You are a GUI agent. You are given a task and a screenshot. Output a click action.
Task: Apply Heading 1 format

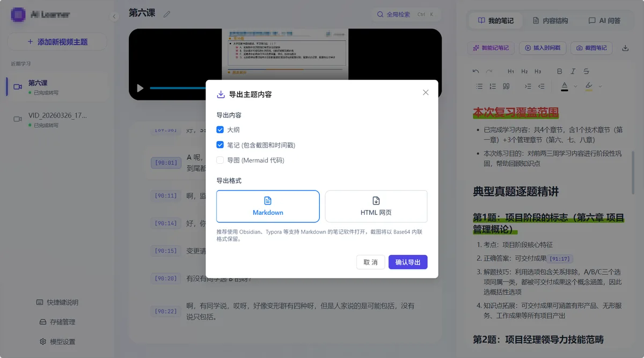tap(511, 71)
